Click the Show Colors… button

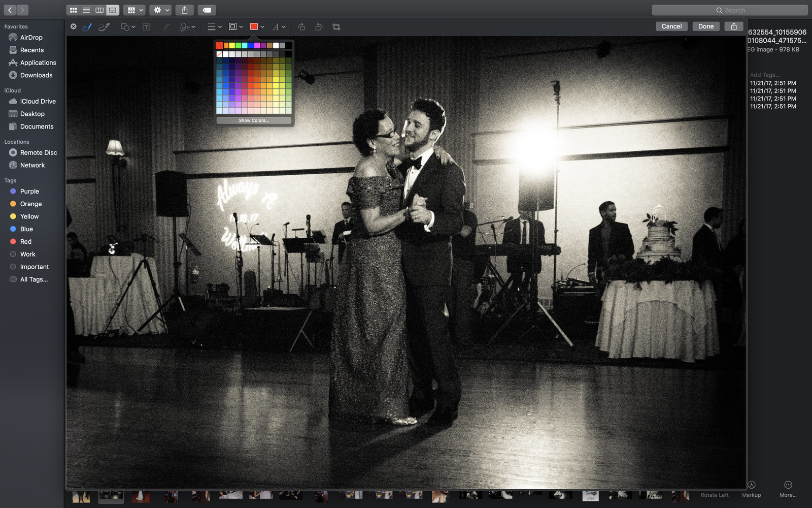click(x=254, y=120)
